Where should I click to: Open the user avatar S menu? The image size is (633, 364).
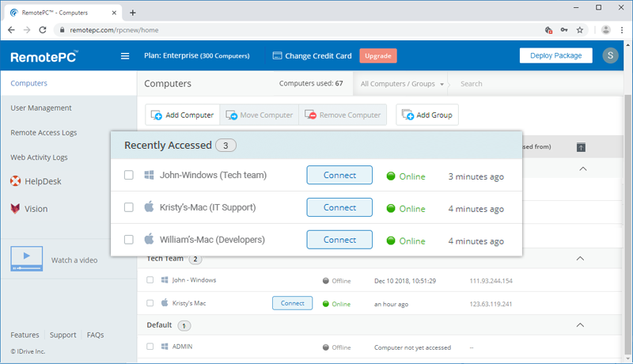610,55
